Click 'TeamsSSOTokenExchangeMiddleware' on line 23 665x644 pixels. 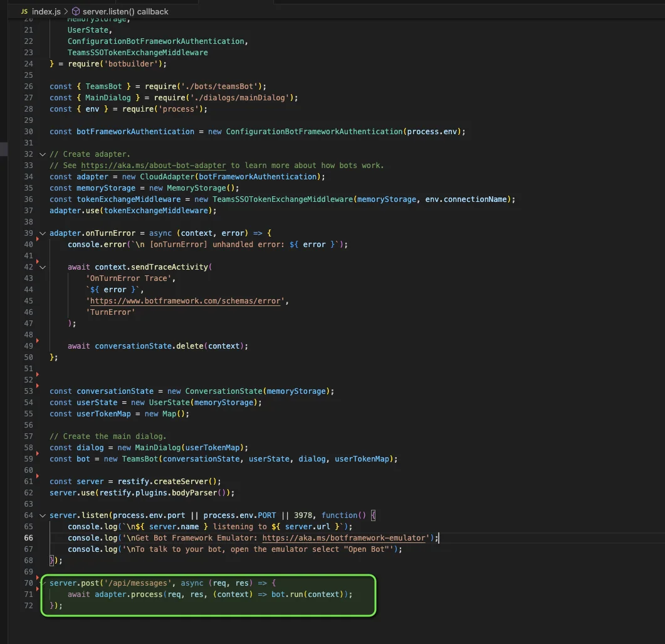138,53
